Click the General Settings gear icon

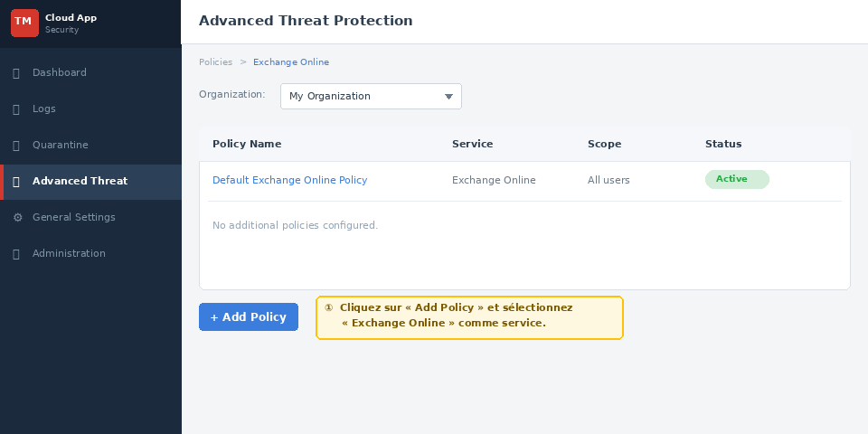point(18,218)
